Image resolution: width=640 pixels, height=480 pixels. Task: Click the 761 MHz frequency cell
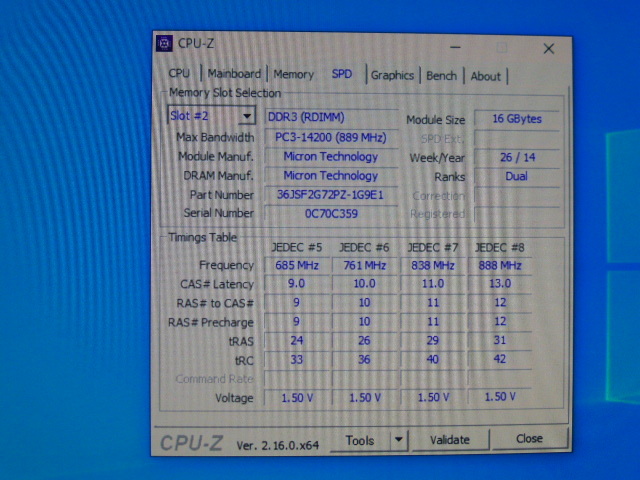click(364, 265)
